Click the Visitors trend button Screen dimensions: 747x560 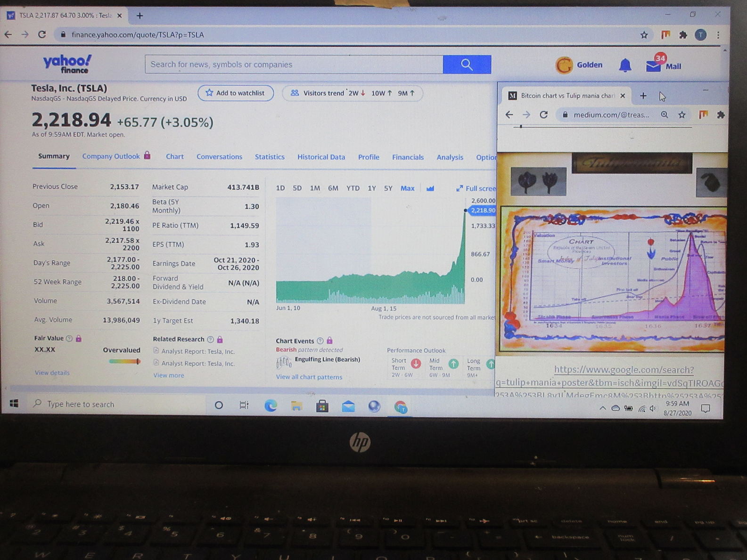(353, 93)
